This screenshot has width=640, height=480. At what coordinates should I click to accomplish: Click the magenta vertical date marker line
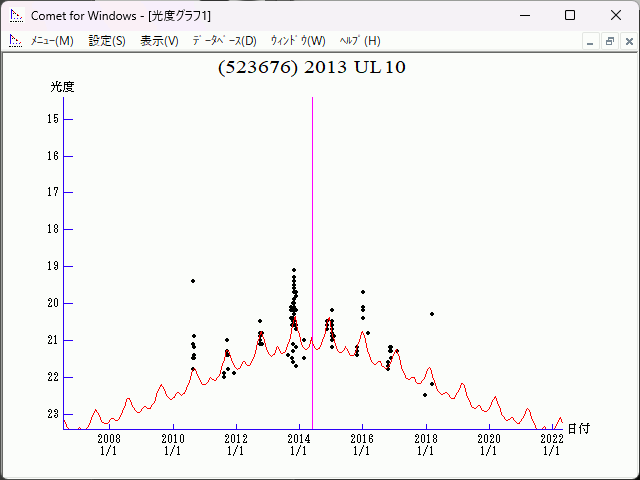313,250
